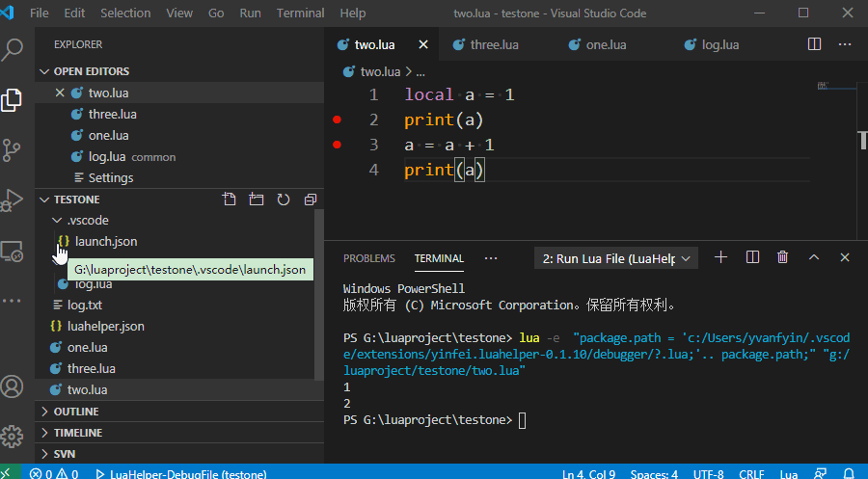The width and height of the screenshot is (868, 479).
Task: Open the Run and Debug view icon
Action: [12, 200]
